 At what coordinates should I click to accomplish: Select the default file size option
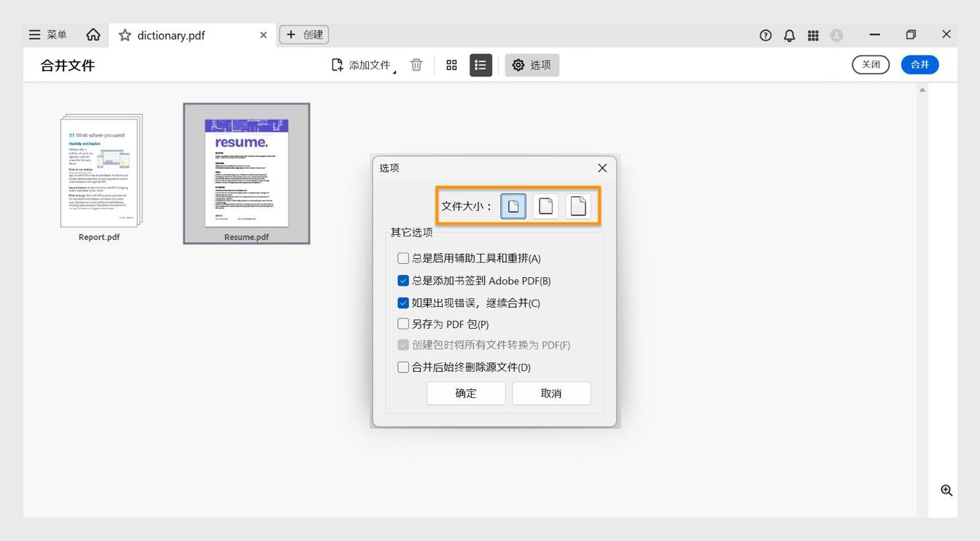coord(545,206)
